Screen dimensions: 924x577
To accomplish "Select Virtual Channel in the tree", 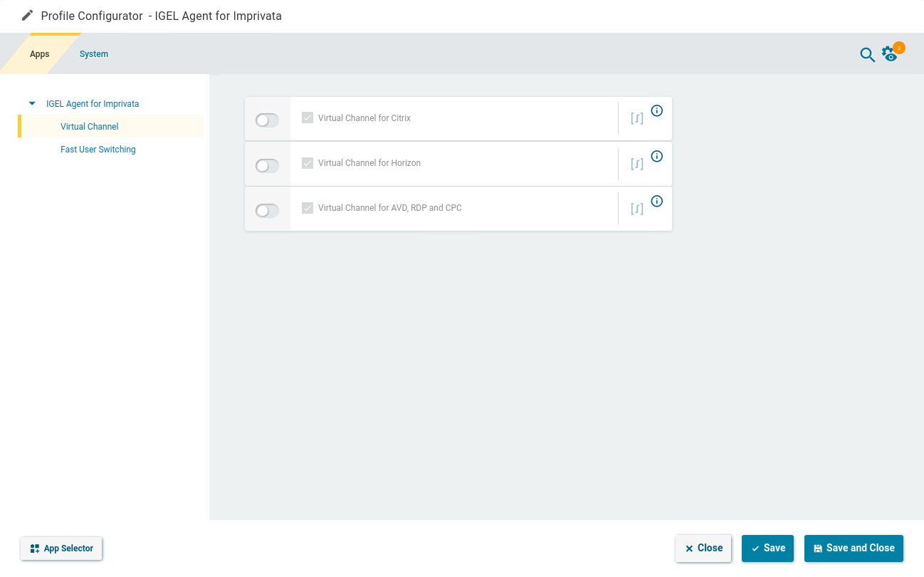I will (90, 127).
